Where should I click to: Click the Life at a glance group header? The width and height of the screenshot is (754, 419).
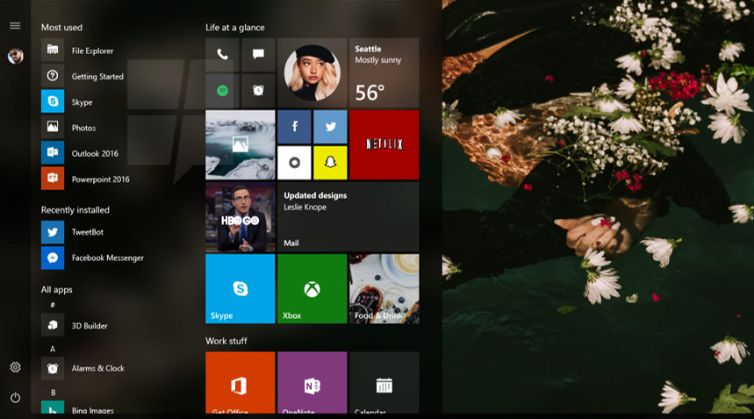pos(235,27)
